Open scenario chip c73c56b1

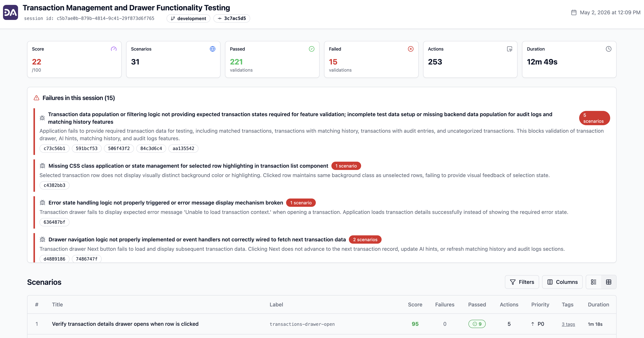point(55,149)
